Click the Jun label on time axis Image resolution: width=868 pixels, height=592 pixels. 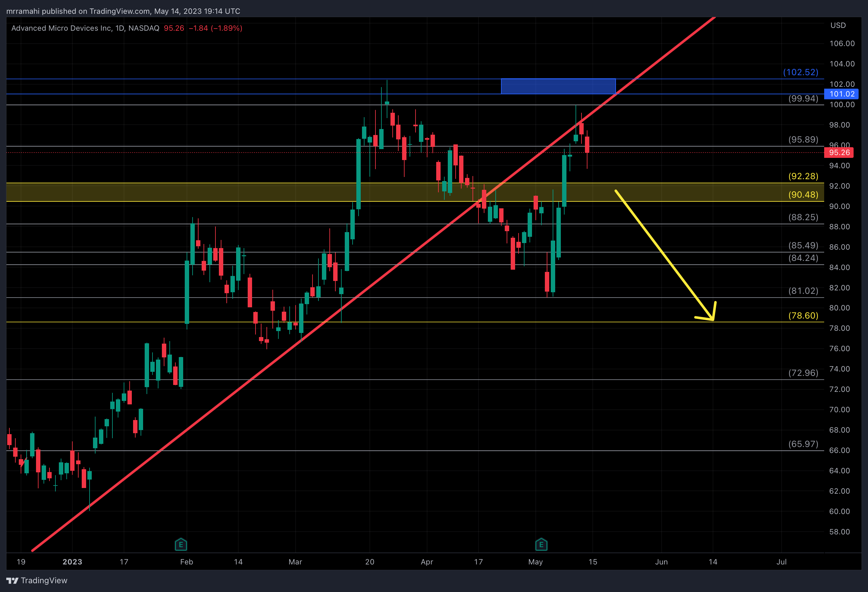pyautogui.click(x=661, y=562)
